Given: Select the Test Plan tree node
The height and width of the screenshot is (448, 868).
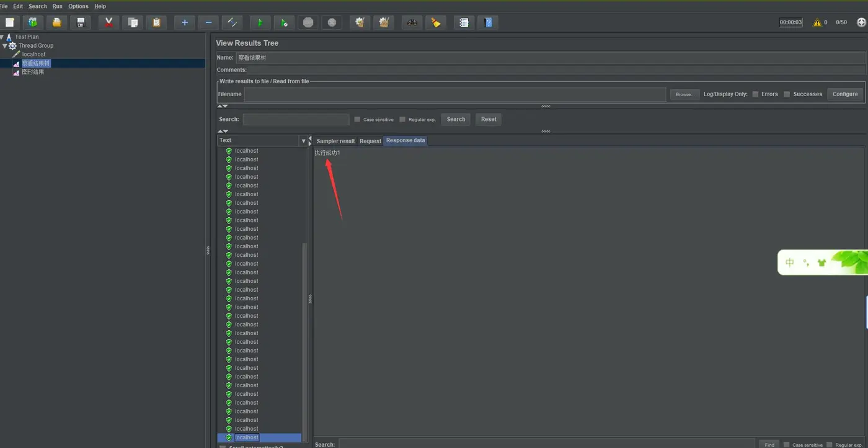Looking at the screenshot, I should (x=27, y=37).
